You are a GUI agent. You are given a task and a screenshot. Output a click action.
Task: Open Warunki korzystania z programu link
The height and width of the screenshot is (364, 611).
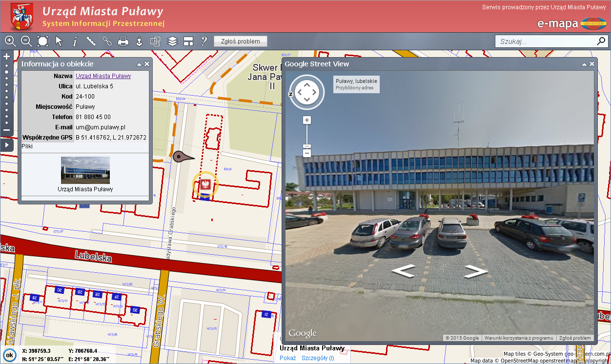click(x=519, y=338)
